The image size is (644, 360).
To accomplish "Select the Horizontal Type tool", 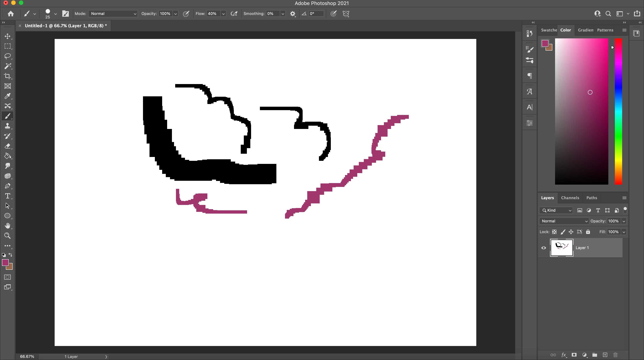I will click(x=7, y=196).
